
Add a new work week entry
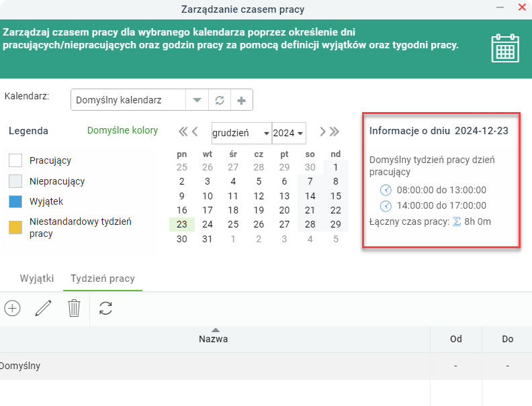click(12, 309)
